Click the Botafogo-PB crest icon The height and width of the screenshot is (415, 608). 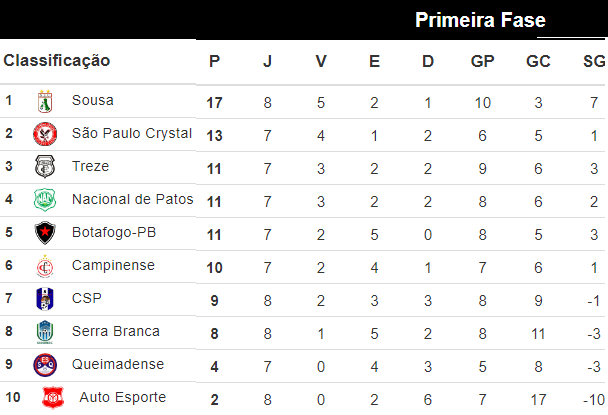[45, 233]
